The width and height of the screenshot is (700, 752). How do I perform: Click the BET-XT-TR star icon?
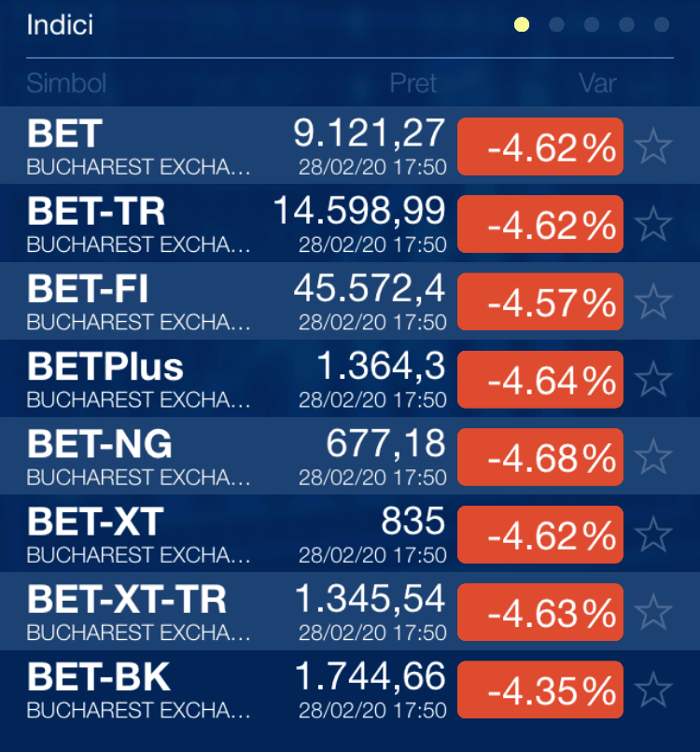(653, 612)
